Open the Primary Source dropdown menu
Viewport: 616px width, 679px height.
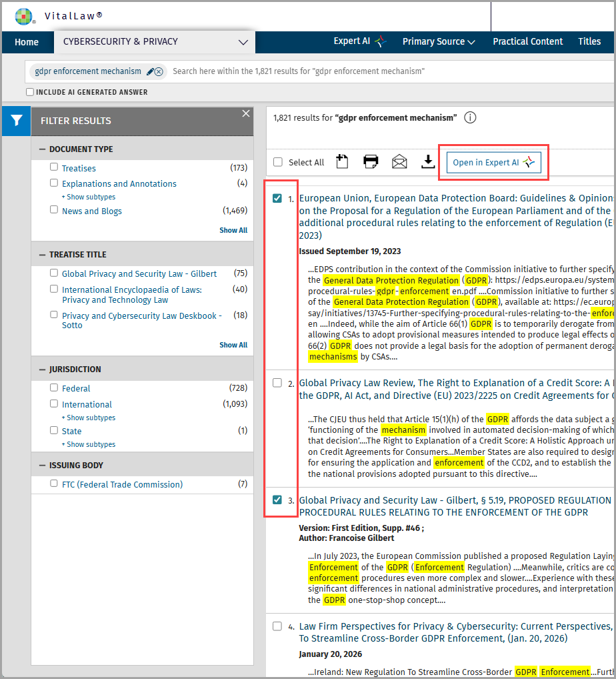pyautogui.click(x=439, y=41)
